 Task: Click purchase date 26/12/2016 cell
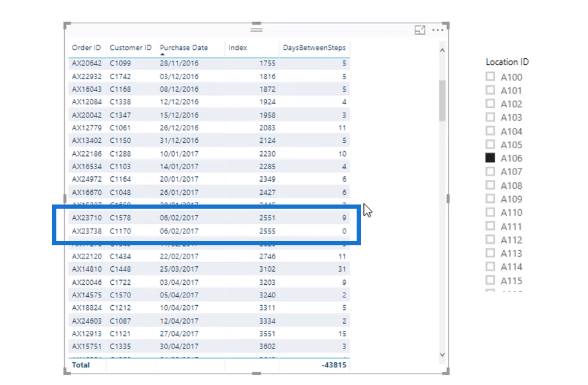coord(179,128)
